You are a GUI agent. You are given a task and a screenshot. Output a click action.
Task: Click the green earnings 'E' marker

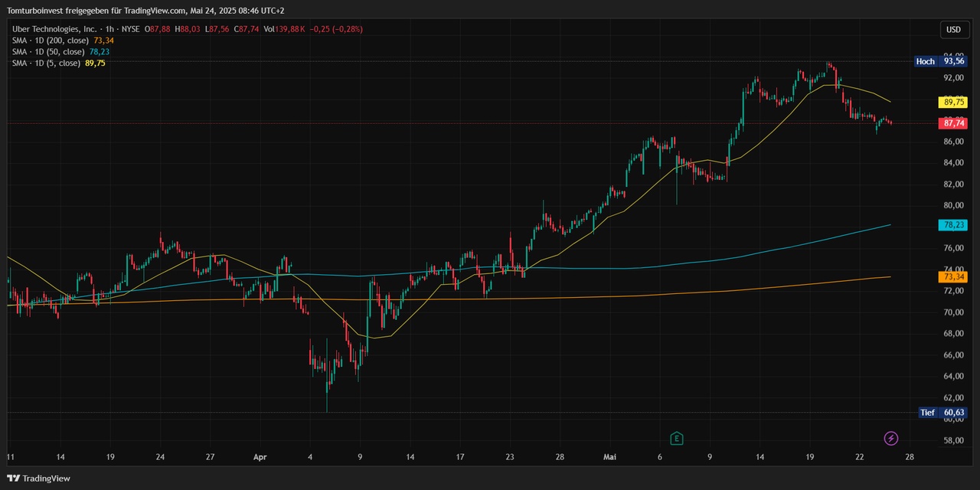tap(676, 439)
